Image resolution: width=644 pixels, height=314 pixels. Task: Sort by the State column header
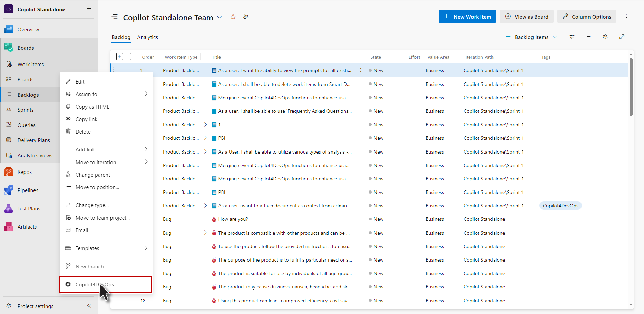click(375, 57)
